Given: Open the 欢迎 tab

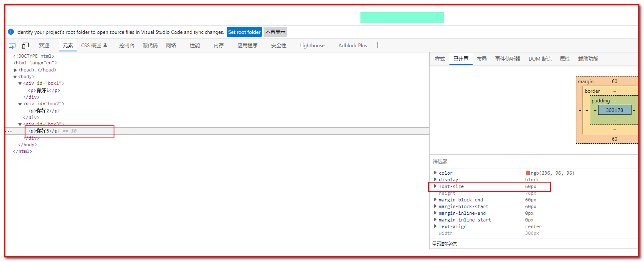Looking at the screenshot, I should 44,46.
